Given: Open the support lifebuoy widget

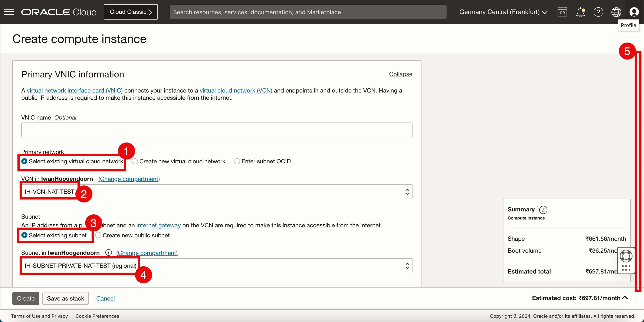Looking at the screenshot, I should [x=626, y=256].
